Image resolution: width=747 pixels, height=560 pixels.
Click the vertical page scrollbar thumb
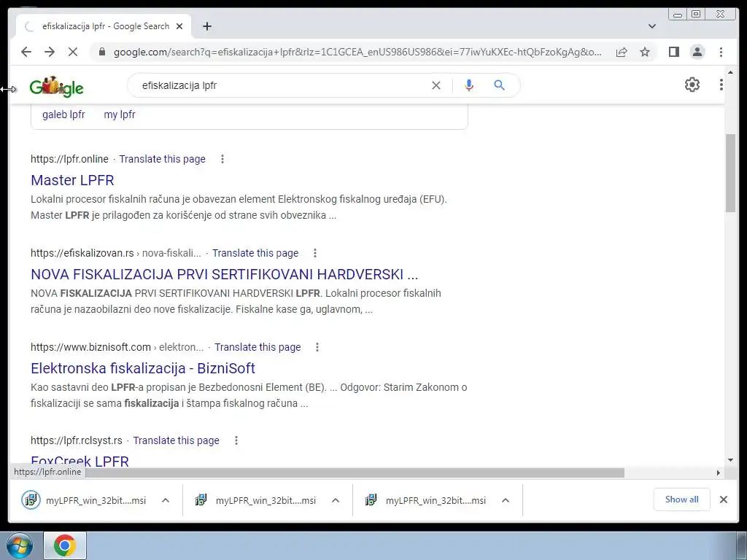pyautogui.click(x=730, y=173)
